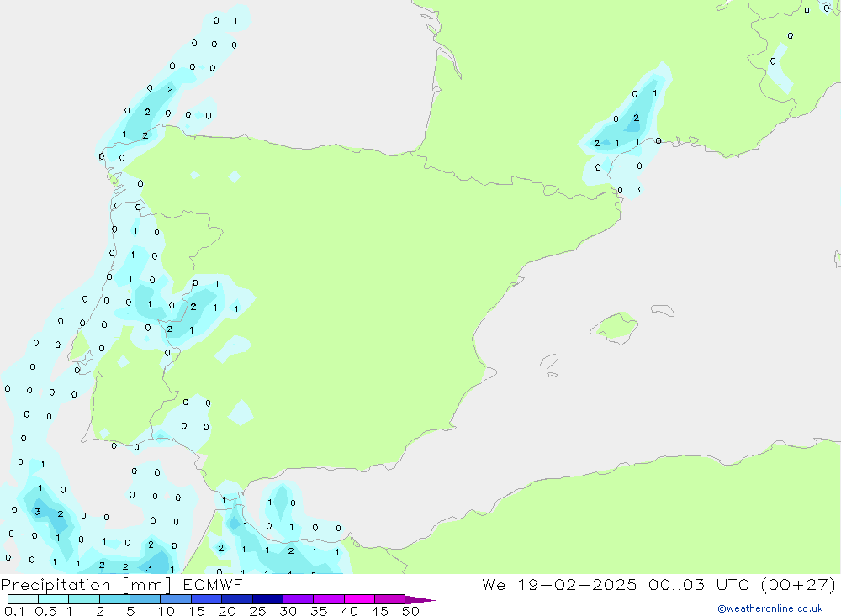
Task: Click the legend scale label '10'
Action: click(x=167, y=611)
